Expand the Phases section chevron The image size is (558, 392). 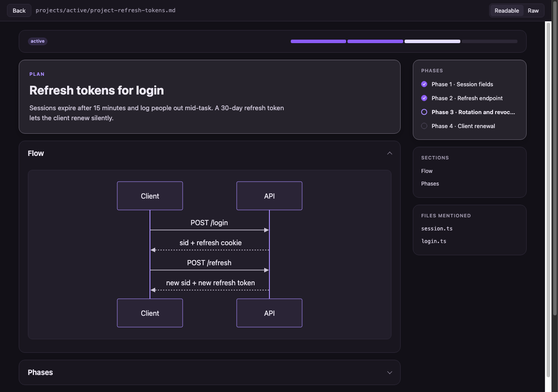(x=390, y=372)
